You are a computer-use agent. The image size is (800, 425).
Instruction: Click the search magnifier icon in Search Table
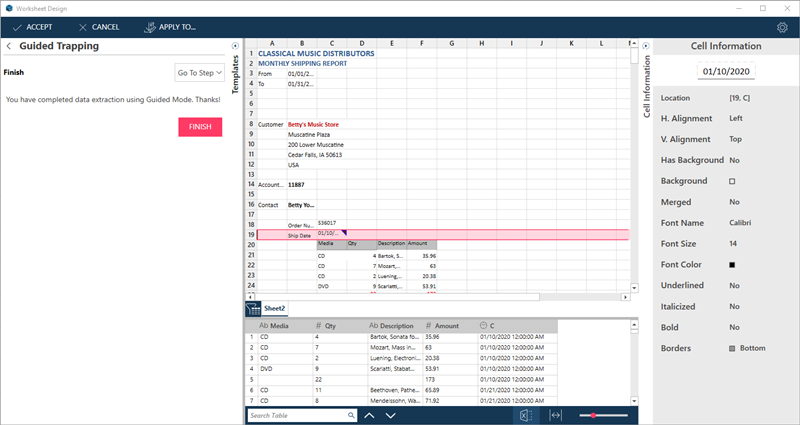[350, 415]
